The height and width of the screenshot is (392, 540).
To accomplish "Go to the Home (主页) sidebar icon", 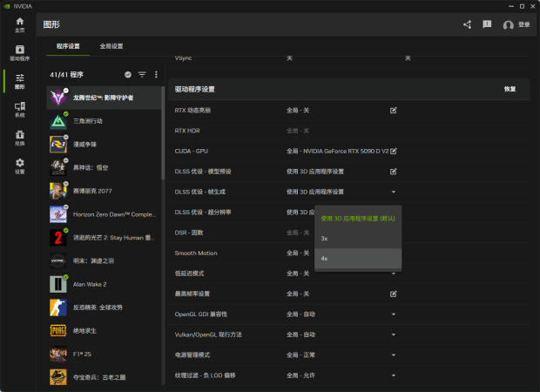I will tap(20, 24).
